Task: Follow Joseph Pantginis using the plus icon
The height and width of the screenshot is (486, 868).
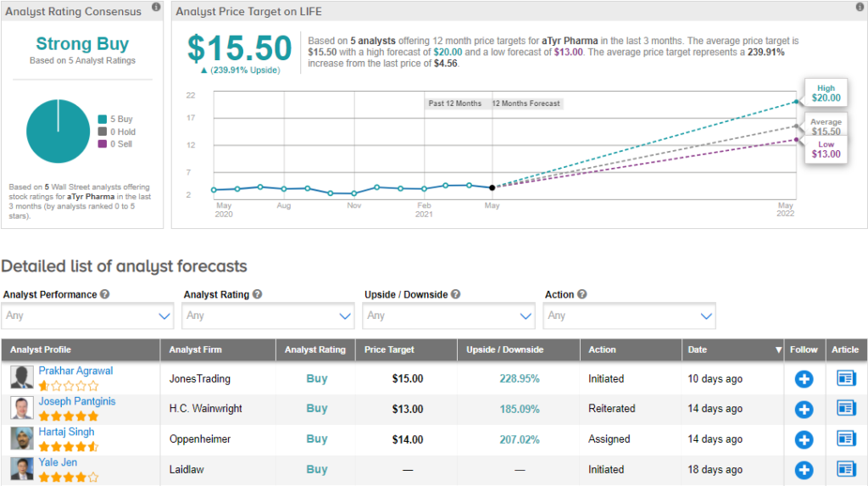Action: point(804,410)
